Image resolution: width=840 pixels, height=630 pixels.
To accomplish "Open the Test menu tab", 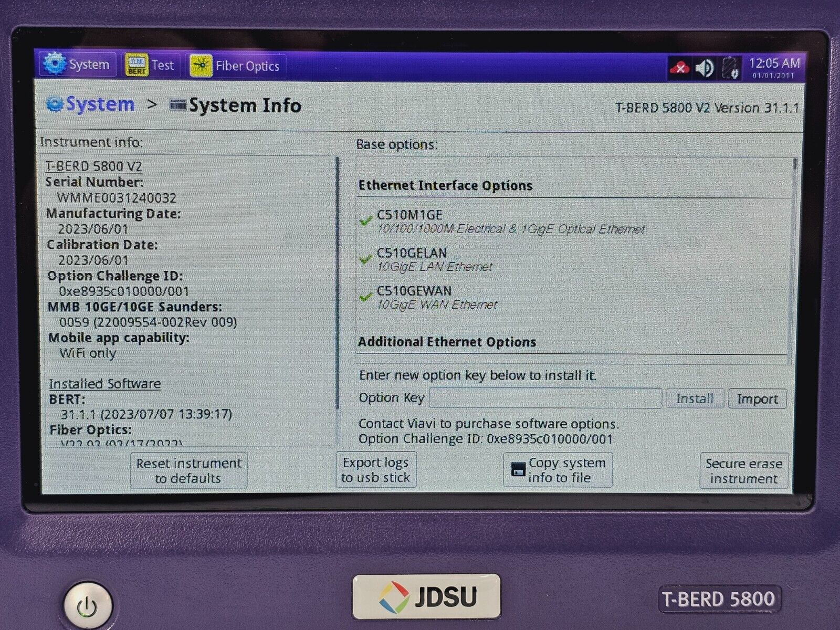I will [163, 66].
